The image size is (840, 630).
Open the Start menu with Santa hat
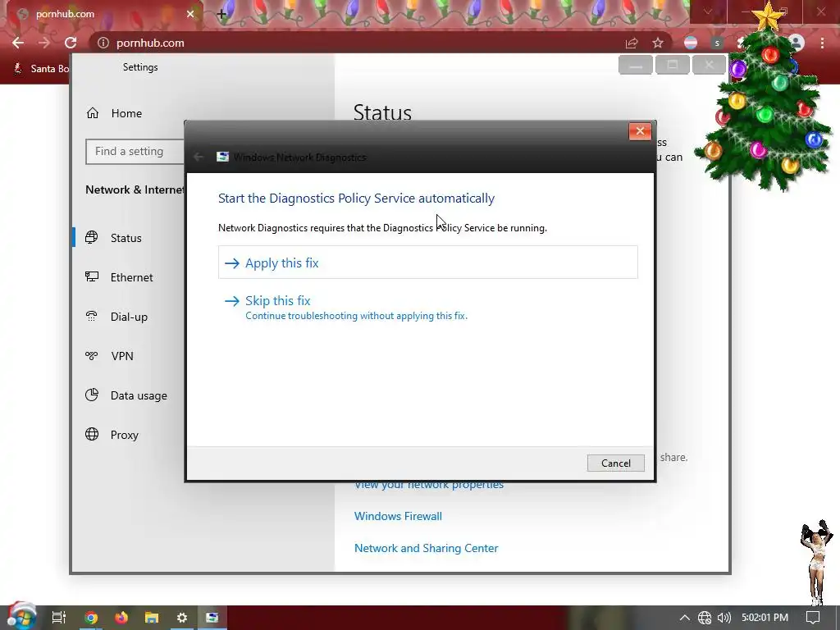tap(21, 616)
